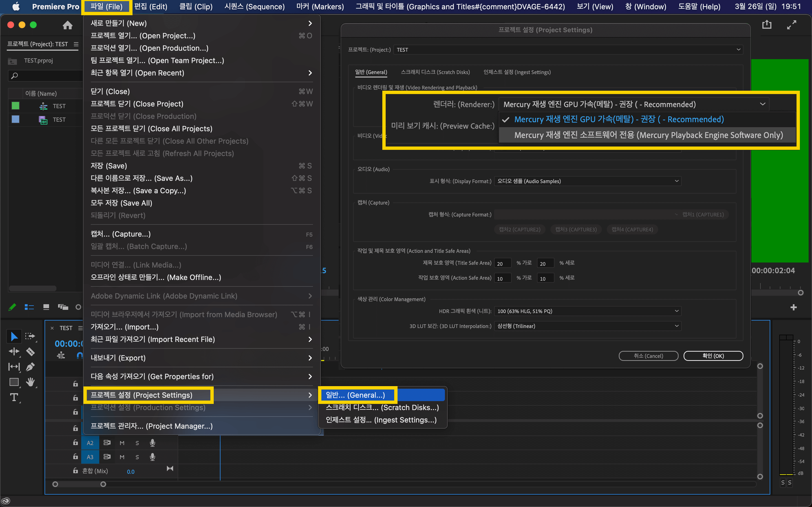Switch project panel to list view

pos(29,307)
